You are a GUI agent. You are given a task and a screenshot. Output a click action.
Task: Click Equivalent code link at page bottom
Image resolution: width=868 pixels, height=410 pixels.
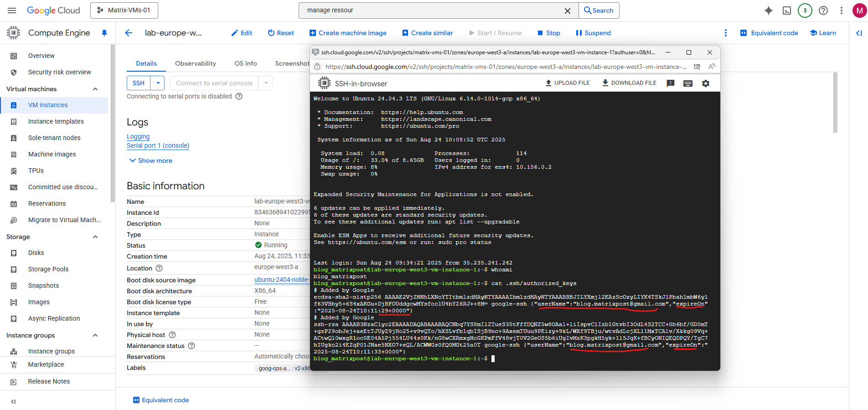tap(161, 400)
